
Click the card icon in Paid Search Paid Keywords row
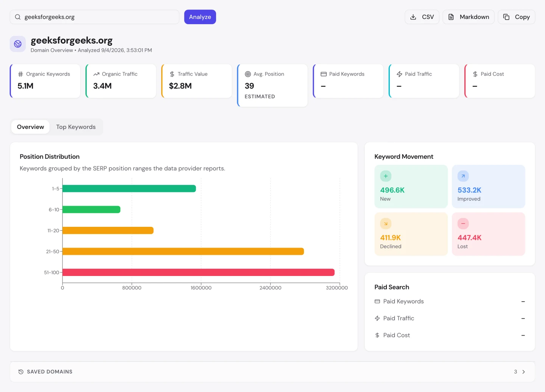pyautogui.click(x=377, y=301)
